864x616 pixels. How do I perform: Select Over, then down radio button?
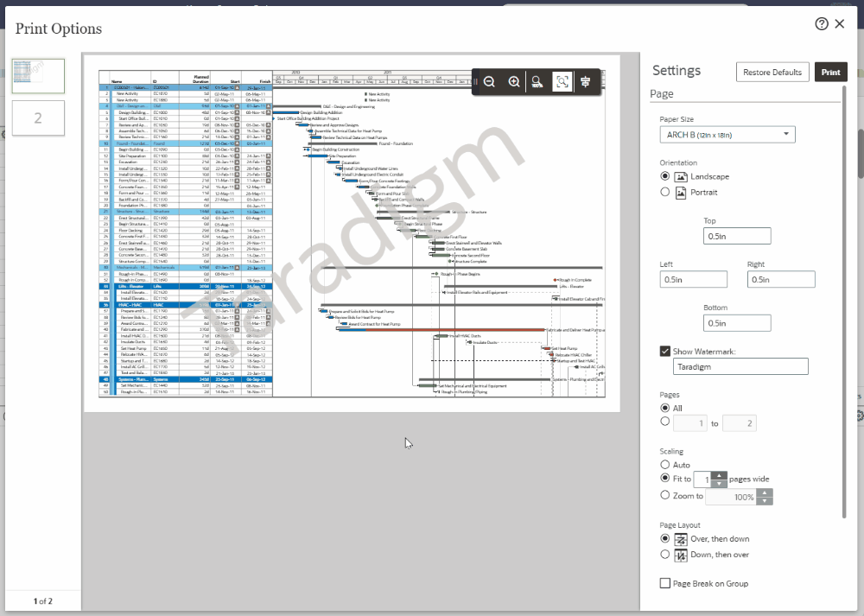(x=665, y=538)
